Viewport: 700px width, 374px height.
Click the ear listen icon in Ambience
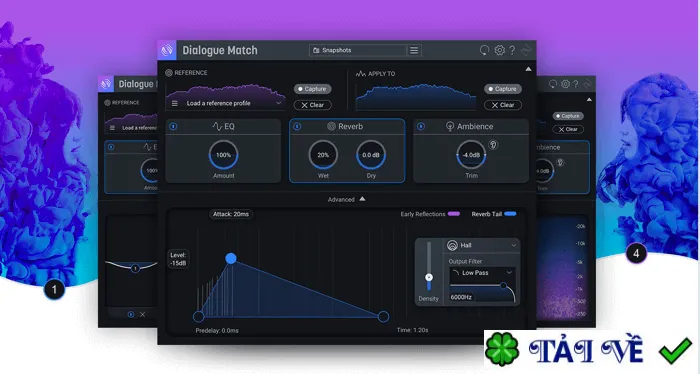[x=493, y=145]
